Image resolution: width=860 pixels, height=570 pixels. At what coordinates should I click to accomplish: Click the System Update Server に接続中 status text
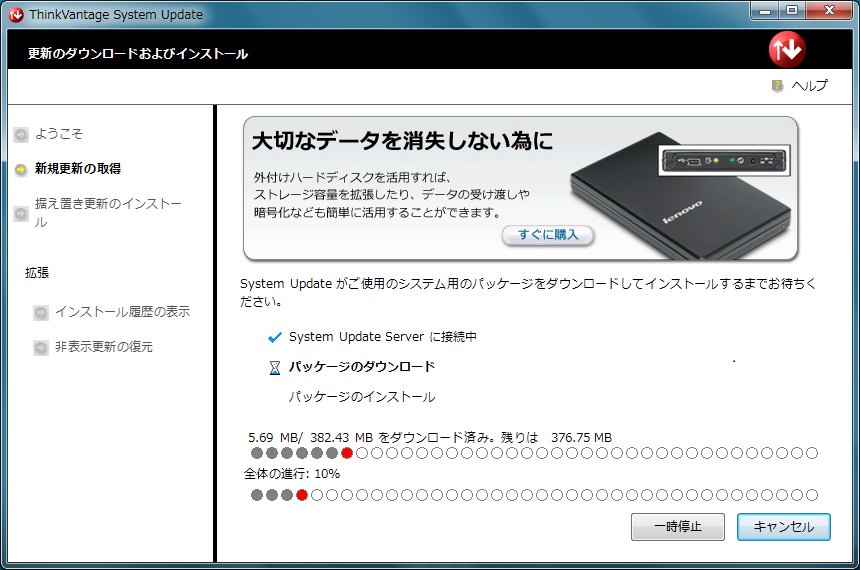383,336
